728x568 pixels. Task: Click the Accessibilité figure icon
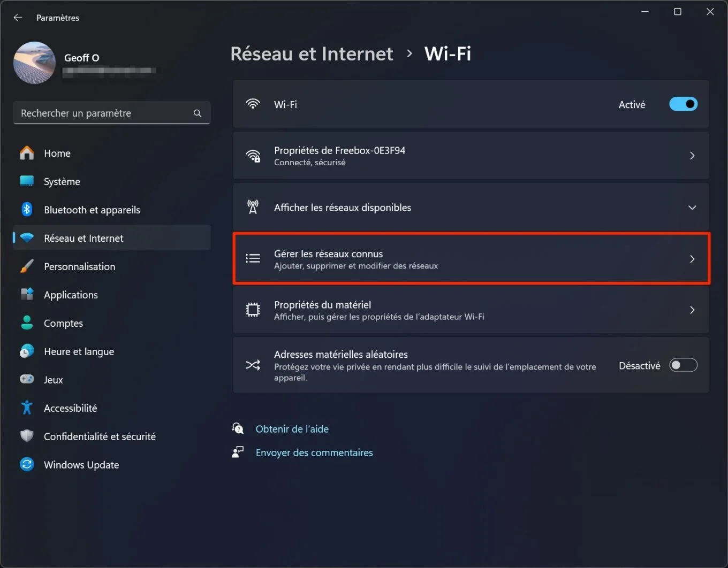coord(27,408)
